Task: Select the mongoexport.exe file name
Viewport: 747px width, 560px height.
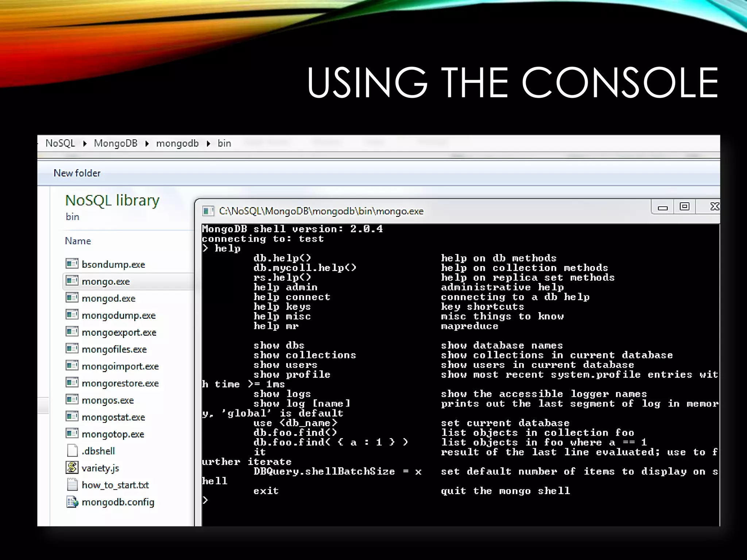Action: pos(119,332)
